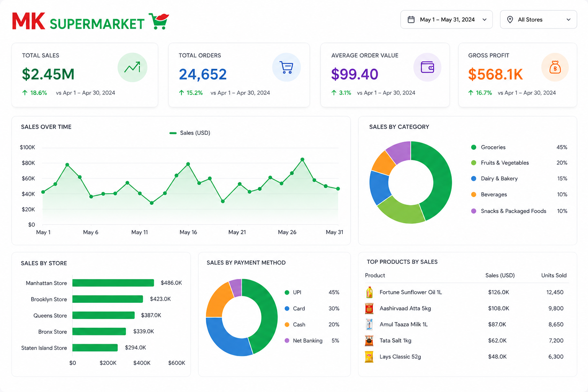Open the May 1 – May 31, 2024 date dropdown
Screen dimensions: 588x392
(446, 20)
